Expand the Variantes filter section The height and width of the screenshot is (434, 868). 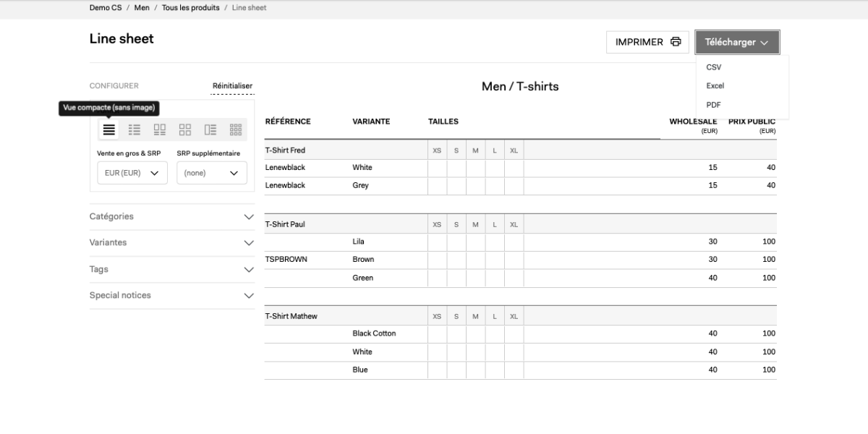(x=171, y=243)
